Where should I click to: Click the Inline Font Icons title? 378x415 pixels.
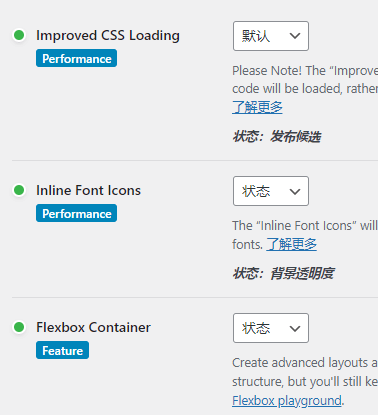pyautogui.click(x=88, y=190)
